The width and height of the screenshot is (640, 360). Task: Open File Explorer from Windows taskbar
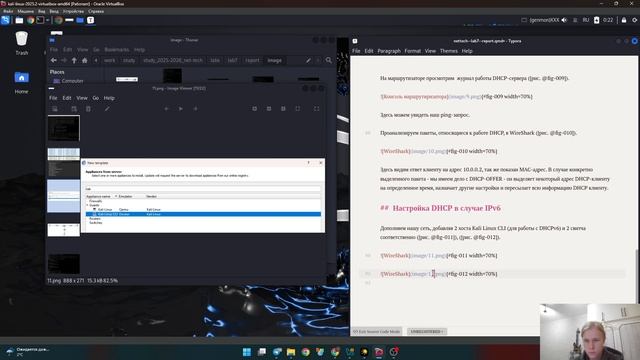pos(291,352)
